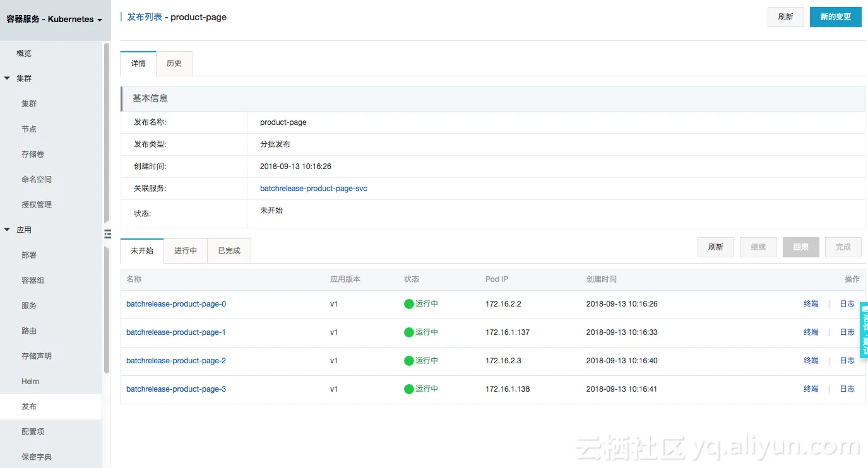Click green status icon of batchrelease-product-page-2
868x468 pixels.
(x=409, y=361)
